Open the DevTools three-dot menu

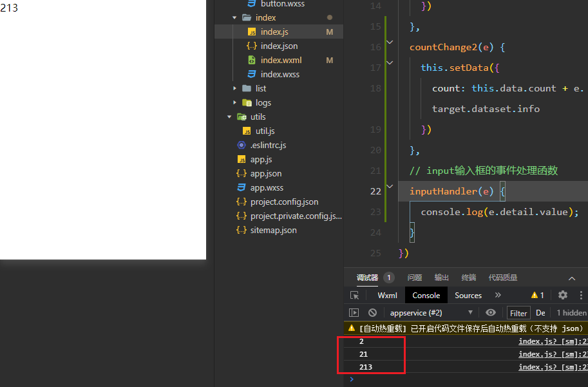tap(582, 295)
